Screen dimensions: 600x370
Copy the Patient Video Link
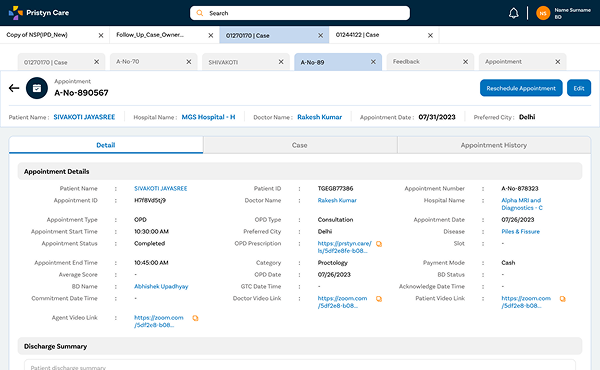click(562, 299)
